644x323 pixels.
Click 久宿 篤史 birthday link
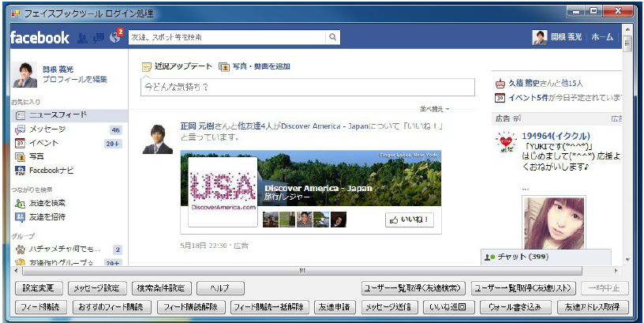(524, 84)
